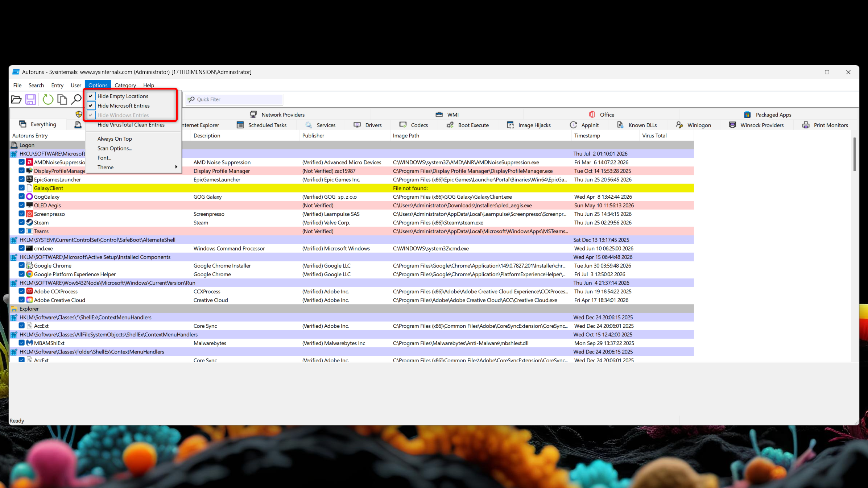This screenshot has height=488, width=868.
Task: Switch to the Services tab
Action: [321, 125]
